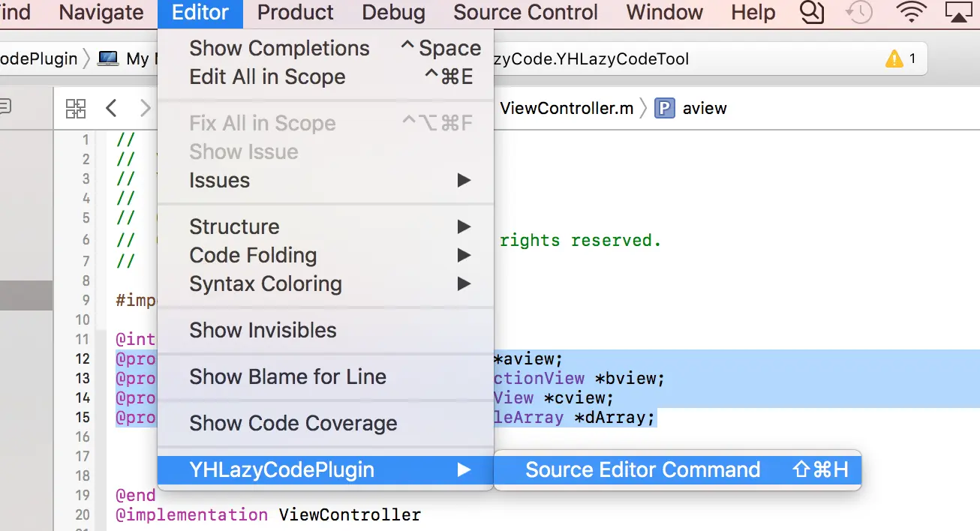Select ViewController.m in the jump bar
Image resolution: width=980 pixels, height=531 pixels.
567,108
